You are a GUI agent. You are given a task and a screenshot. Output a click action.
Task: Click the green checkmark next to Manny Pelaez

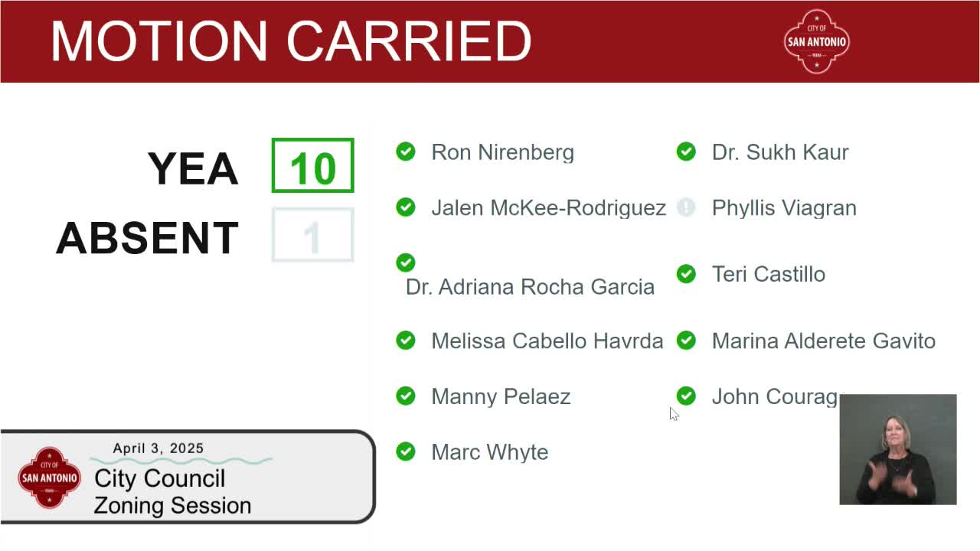tap(406, 396)
